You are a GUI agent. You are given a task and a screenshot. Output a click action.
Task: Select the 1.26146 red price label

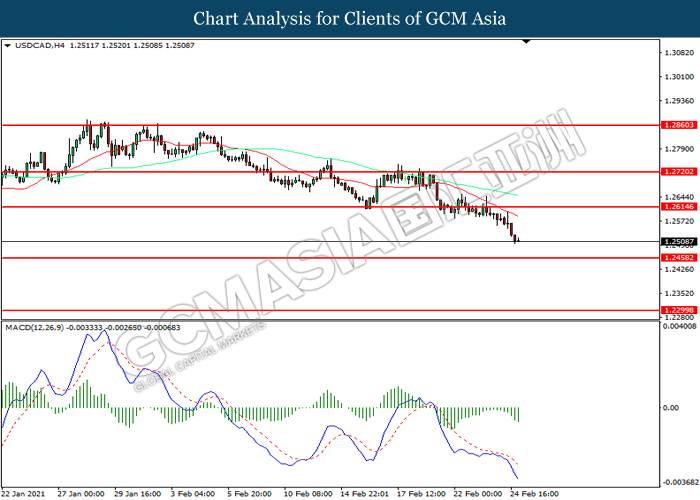click(679, 207)
